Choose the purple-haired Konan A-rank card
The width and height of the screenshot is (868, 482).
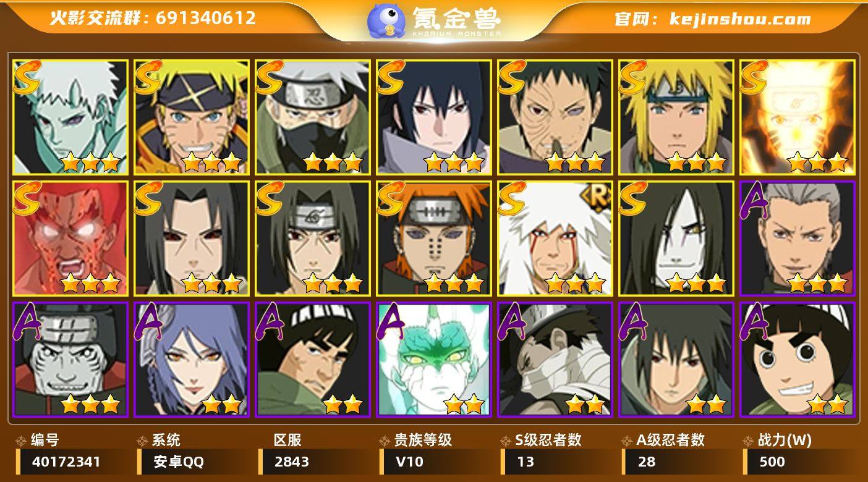point(192,360)
